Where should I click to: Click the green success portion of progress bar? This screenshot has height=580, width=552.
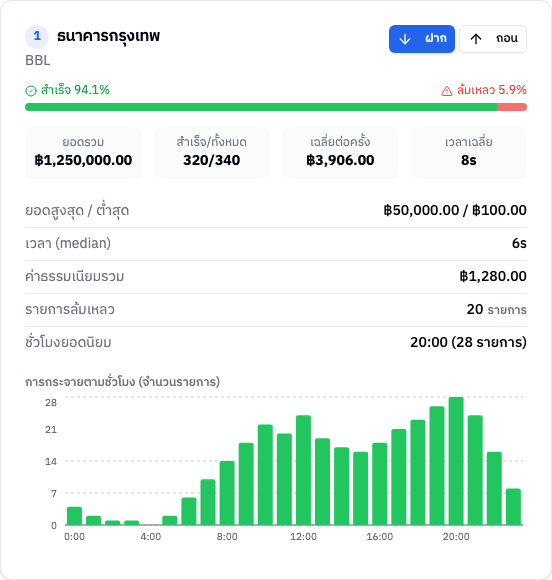click(261, 107)
